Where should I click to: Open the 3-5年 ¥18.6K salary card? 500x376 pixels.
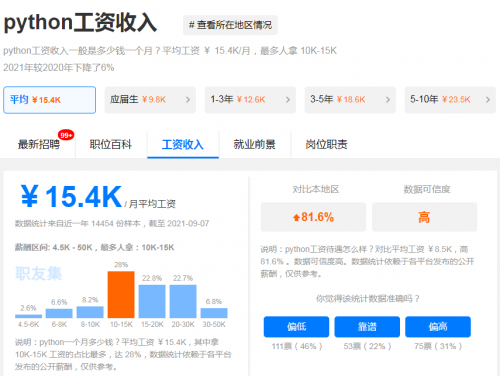pos(350,100)
